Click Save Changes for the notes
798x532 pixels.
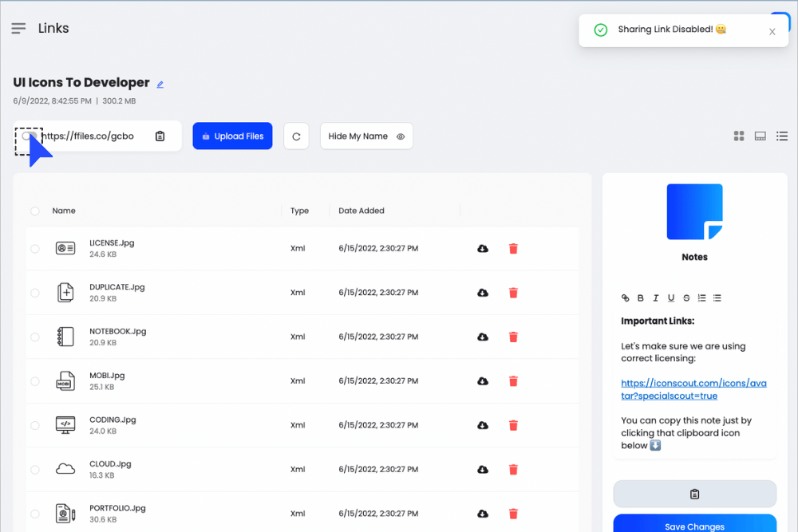tap(695, 525)
